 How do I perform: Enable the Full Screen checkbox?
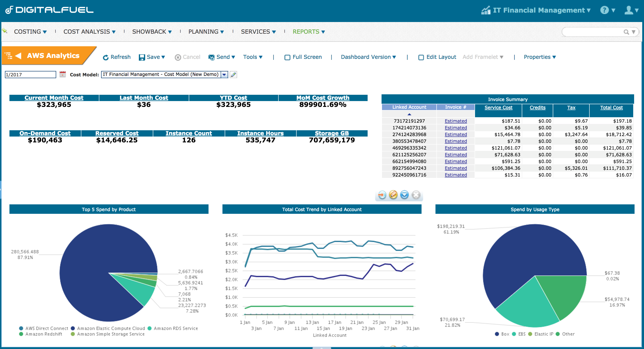[287, 57]
